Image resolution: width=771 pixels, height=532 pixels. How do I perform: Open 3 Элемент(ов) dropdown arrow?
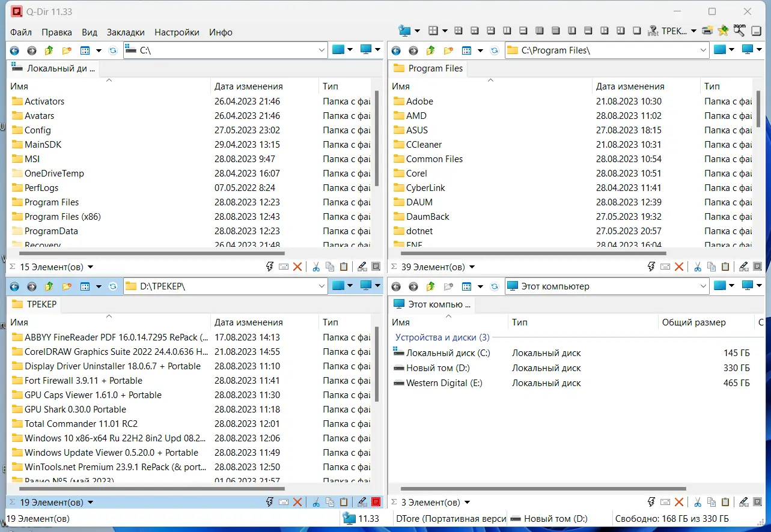point(467,503)
